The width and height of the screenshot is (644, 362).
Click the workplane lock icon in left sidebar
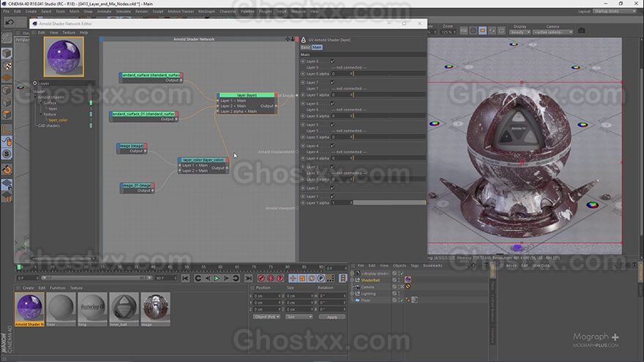pyautogui.click(x=7, y=185)
